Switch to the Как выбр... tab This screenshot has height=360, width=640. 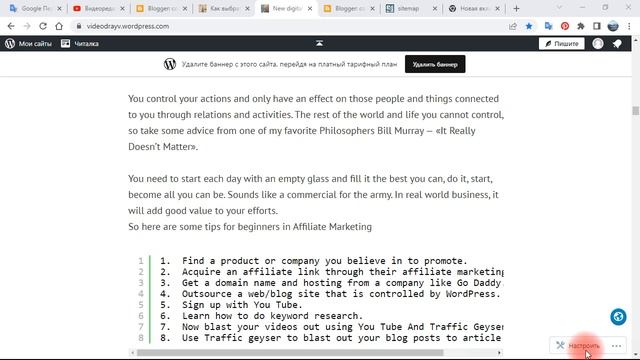point(224,8)
